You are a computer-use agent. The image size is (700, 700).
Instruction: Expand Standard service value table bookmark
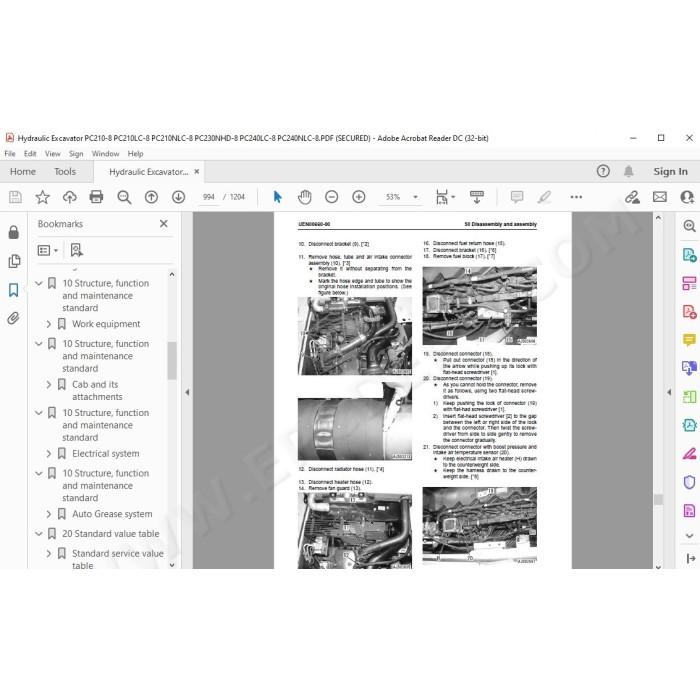pos(49,554)
